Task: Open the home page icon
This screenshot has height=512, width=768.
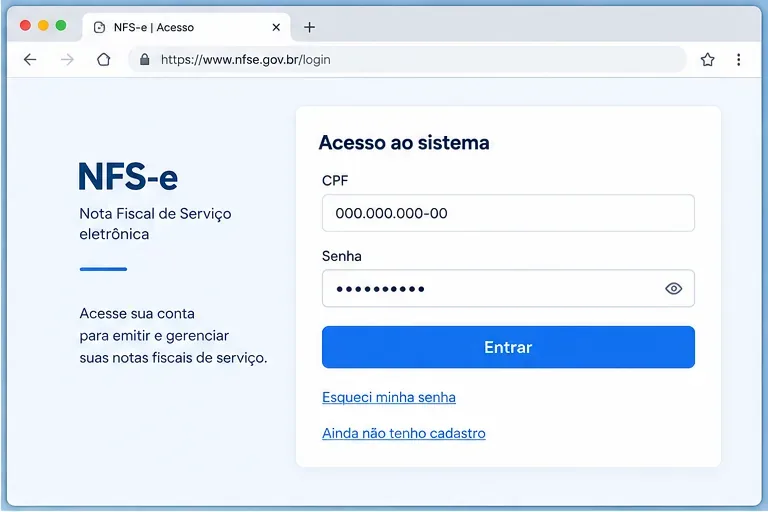Action: coord(103,60)
